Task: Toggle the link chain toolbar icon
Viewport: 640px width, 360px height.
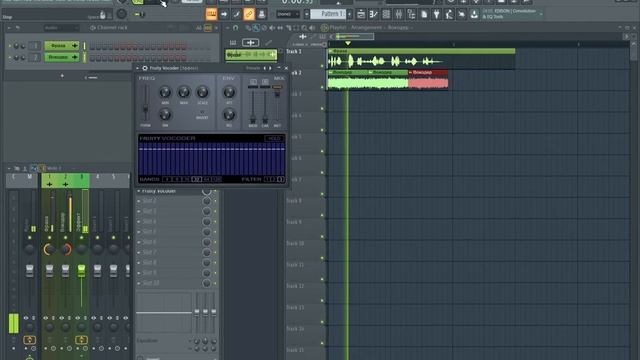Action: click(x=249, y=14)
